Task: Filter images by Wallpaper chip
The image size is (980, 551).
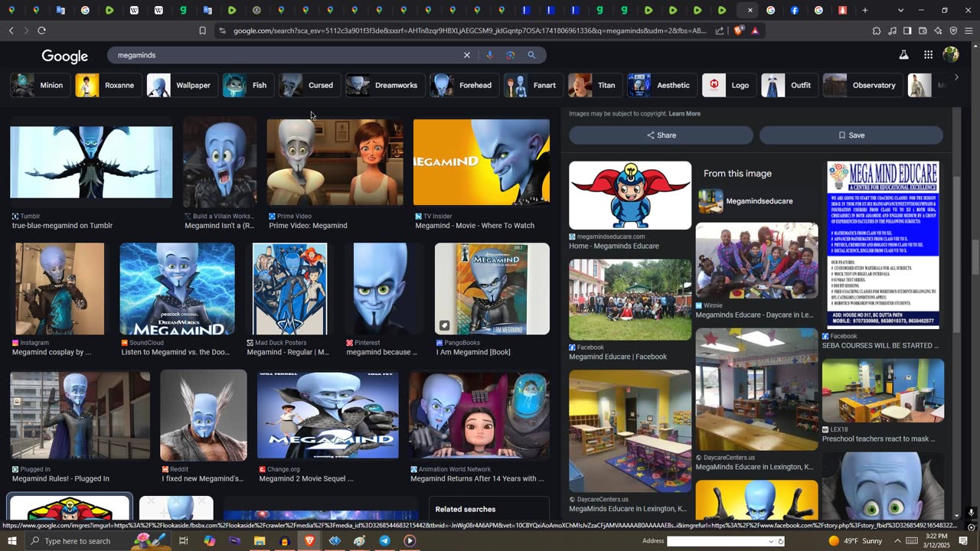Action: 181,85
